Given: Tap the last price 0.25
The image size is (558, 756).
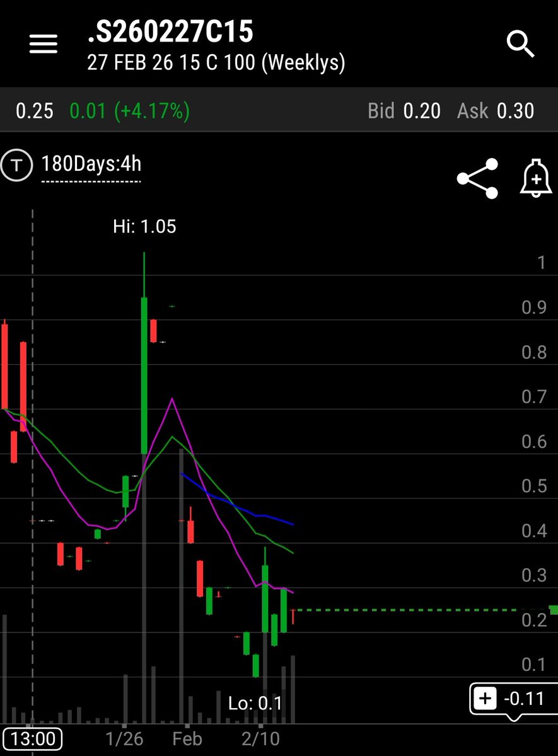Looking at the screenshot, I should (35, 111).
